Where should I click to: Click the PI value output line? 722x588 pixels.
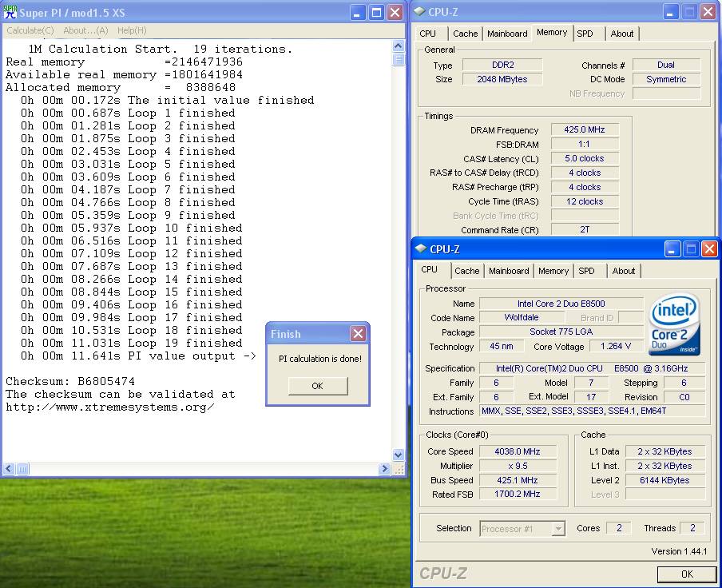138,356
